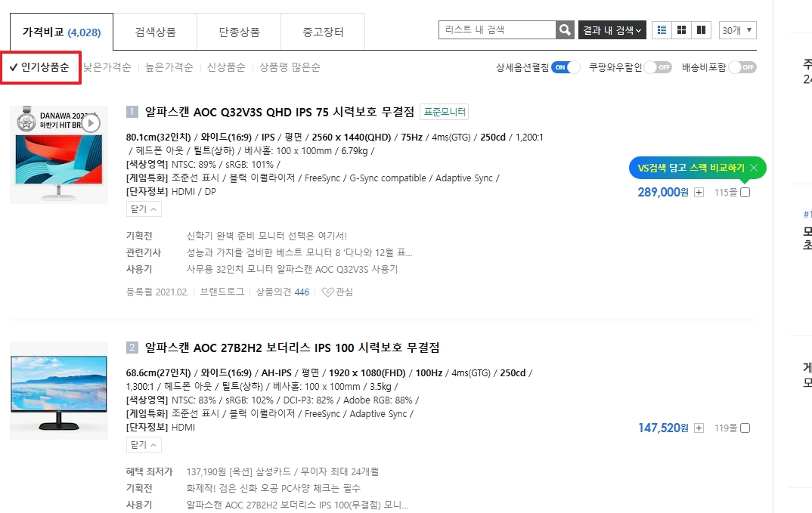Viewport: 812px width, 513px height.
Task: Click the 관심 heart icon
Action: click(x=338, y=292)
